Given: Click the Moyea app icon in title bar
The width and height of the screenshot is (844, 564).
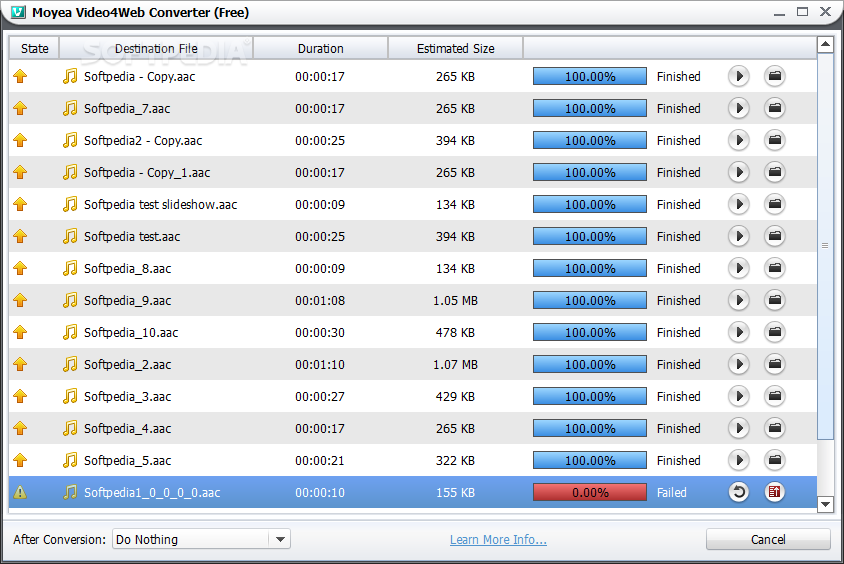Looking at the screenshot, I should 18,12.
